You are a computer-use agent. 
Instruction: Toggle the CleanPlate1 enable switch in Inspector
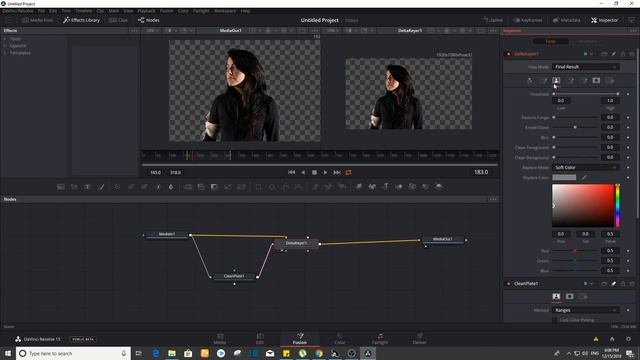[x=508, y=283]
